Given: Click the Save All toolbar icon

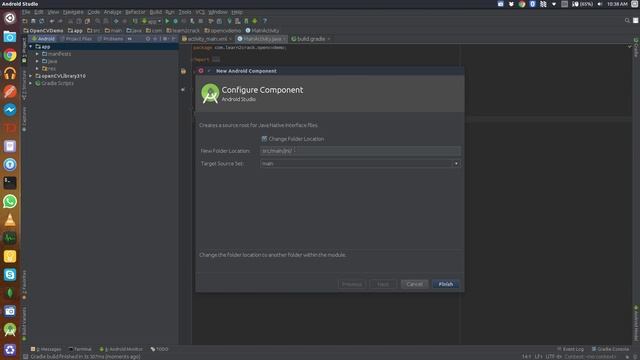Looking at the screenshot, I should click(x=33, y=21).
